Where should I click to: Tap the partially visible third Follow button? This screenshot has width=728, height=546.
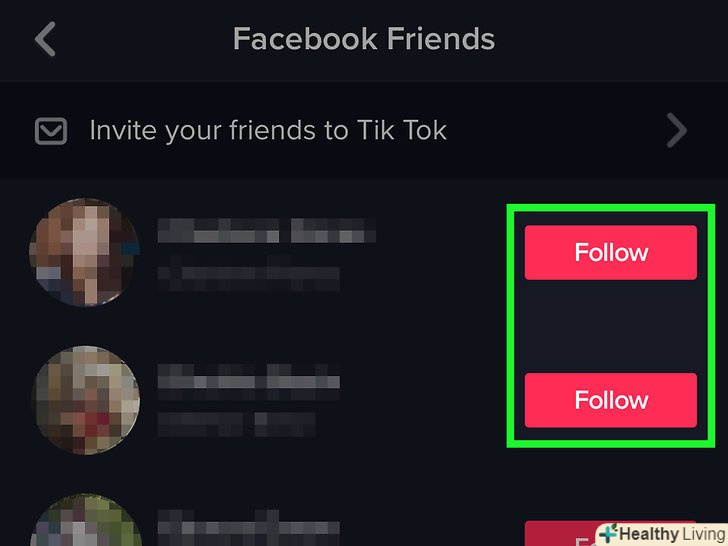pos(562,533)
